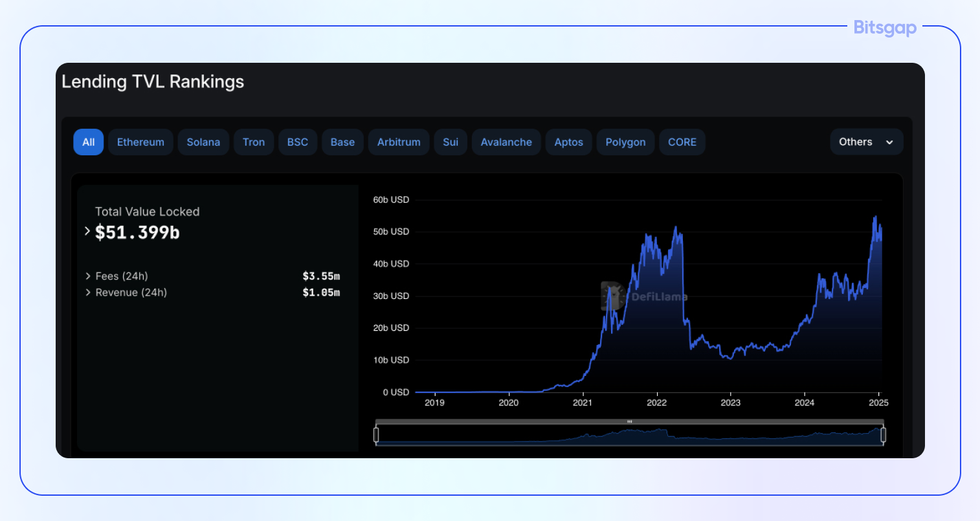Pick the Sui chain filter
Image resolution: width=980 pixels, height=521 pixels.
[x=451, y=142]
